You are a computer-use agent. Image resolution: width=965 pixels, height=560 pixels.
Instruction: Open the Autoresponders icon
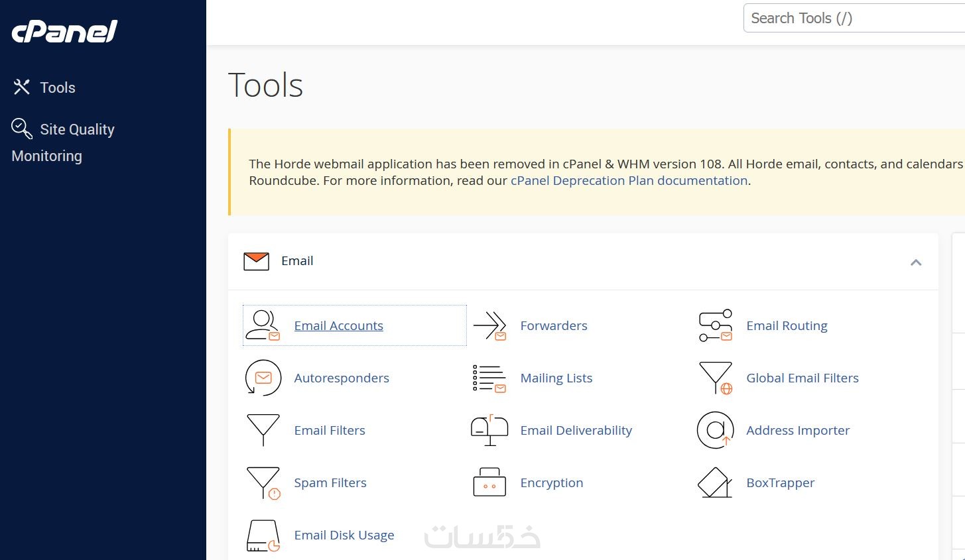pyautogui.click(x=263, y=378)
